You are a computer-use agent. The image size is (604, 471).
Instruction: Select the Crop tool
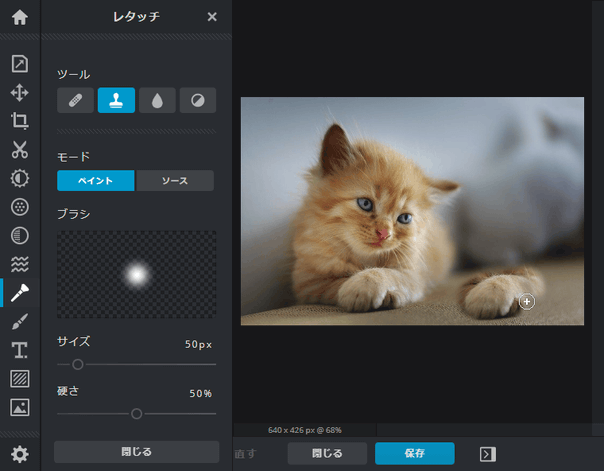pyautogui.click(x=20, y=121)
